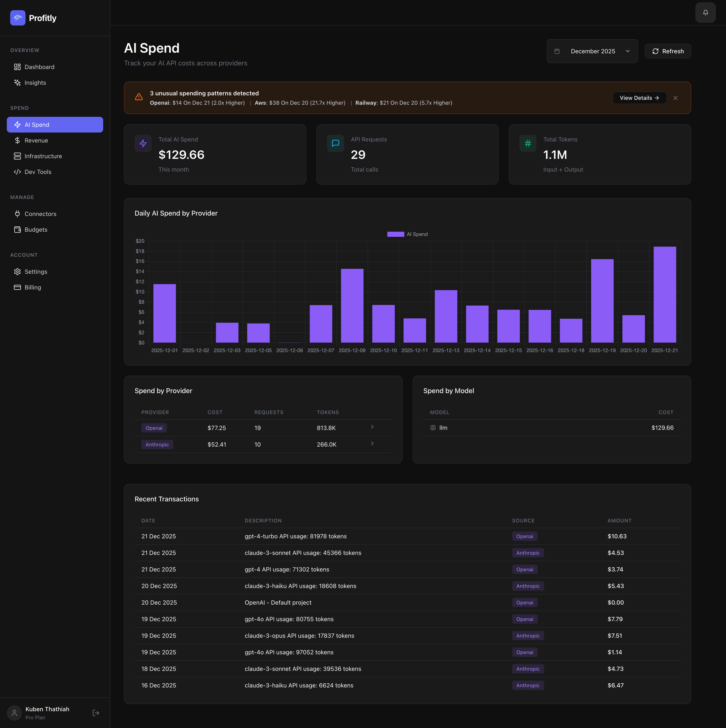726x728 pixels.
Task: Click the chip icon beside llm model
Action: (x=433, y=428)
